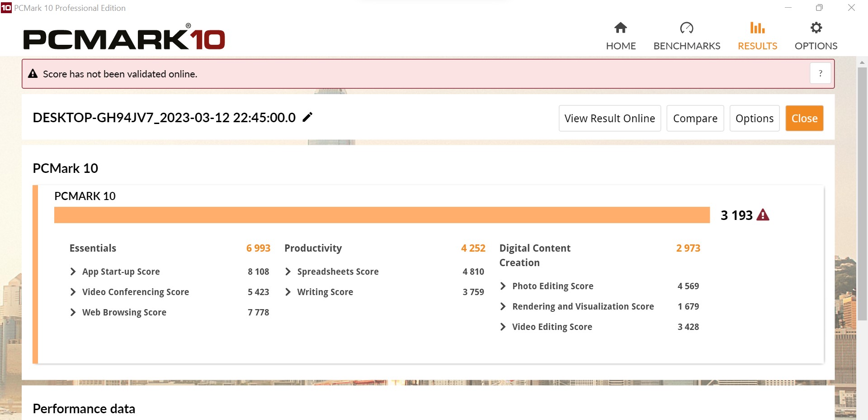The image size is (868, 420).
Task: Click the Writing value 3 759
Action: pos(473,292)
